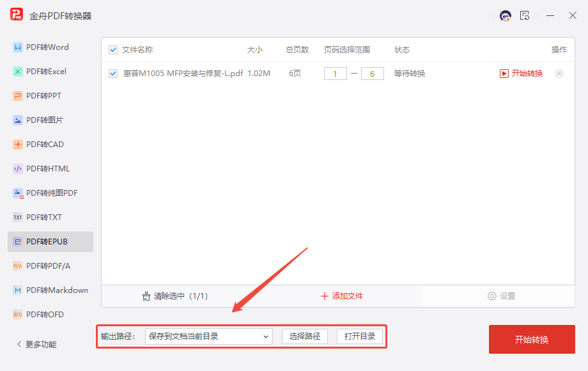Click the PDF转EPUB icon
Viewport: 588px width, 371px height.
18,242
